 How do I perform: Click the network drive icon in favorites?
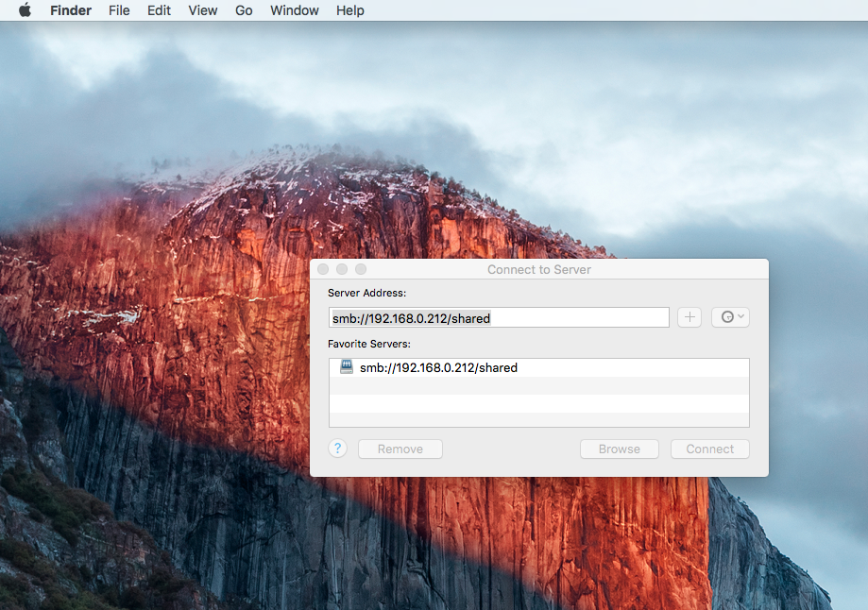click(347, 366)
